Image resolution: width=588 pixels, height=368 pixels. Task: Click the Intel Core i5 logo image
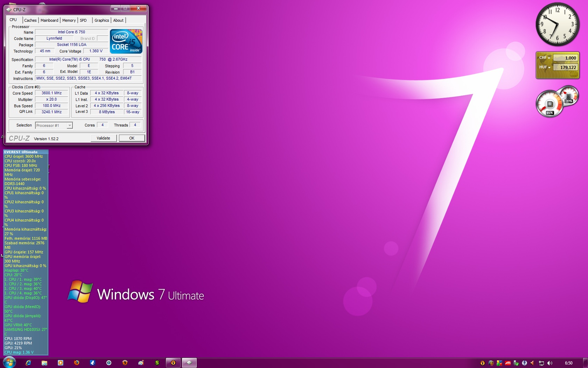click(x=126, y=41)
